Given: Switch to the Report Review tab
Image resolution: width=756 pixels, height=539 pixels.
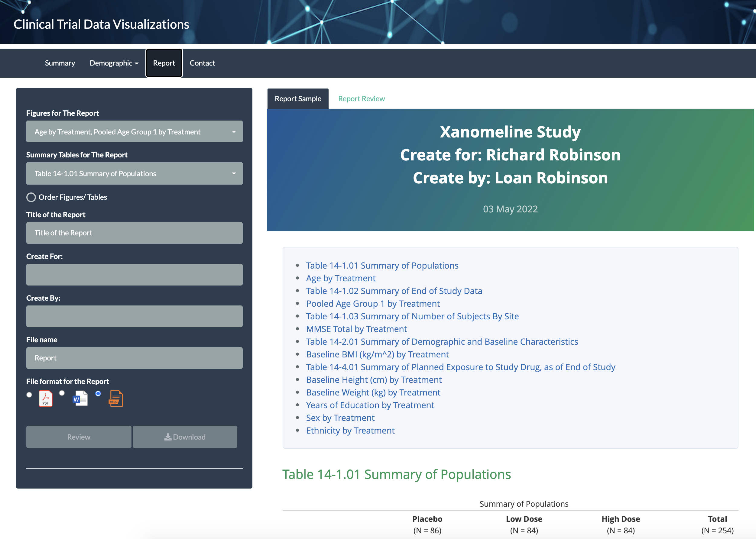Looking at the screenshot, I should 361,98.
